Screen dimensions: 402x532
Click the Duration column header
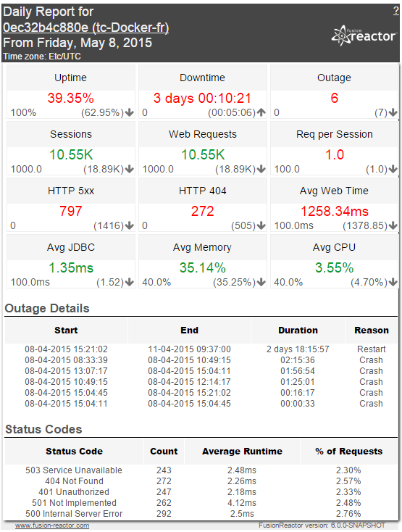(x=298, y=330)
